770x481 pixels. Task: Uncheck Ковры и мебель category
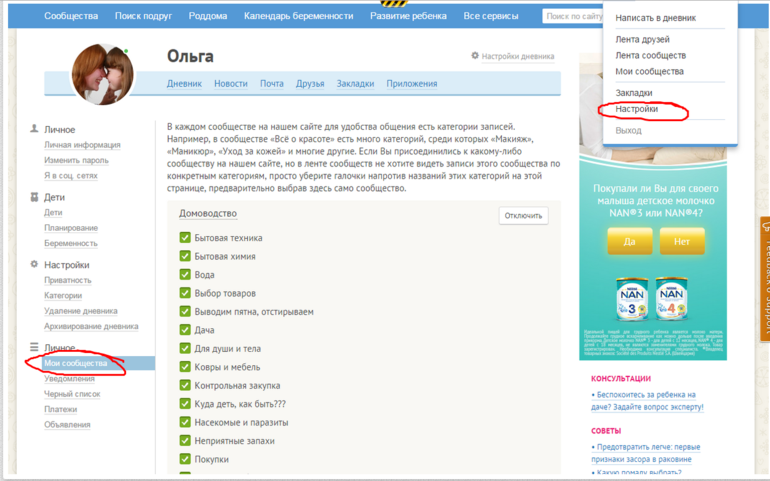coord(185,367)
